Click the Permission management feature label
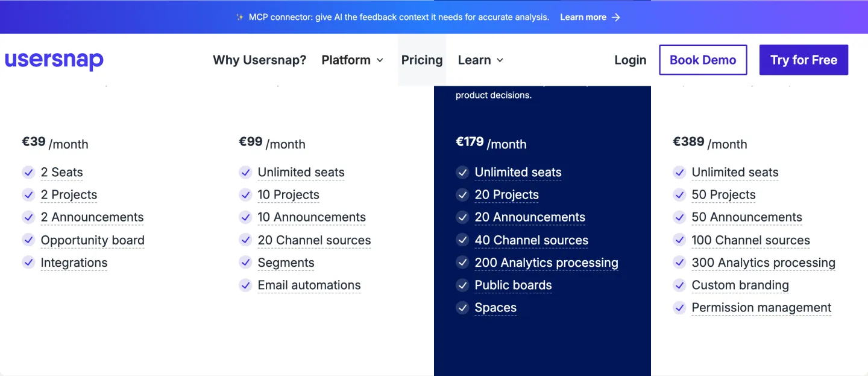 click(x=761, y=308)
